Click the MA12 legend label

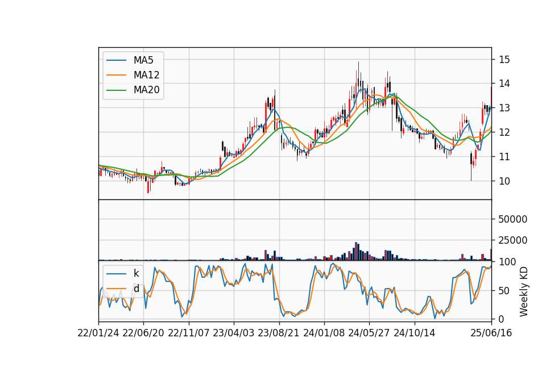pyautogui.click(x=146, y=75)
